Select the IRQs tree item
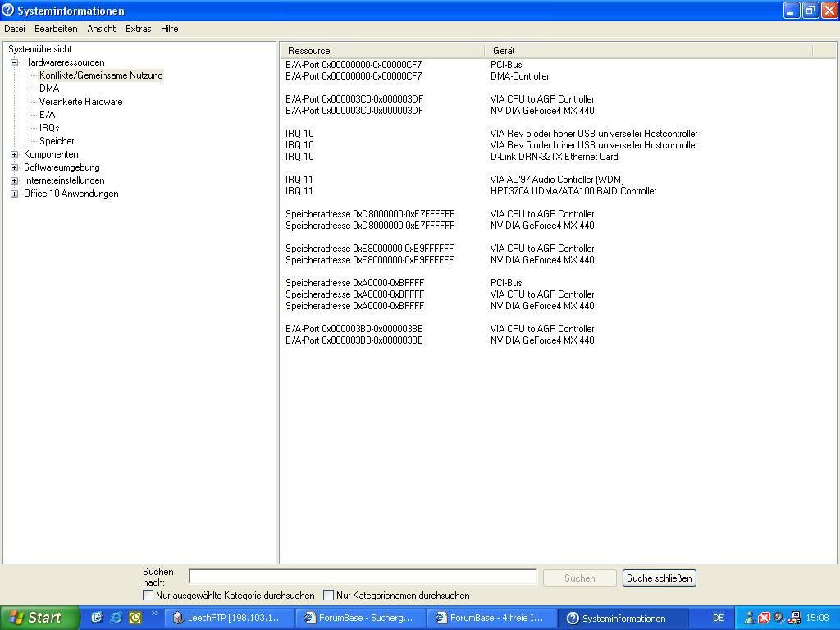The width and height of the screenshot is (840, 630). [49, 128]
